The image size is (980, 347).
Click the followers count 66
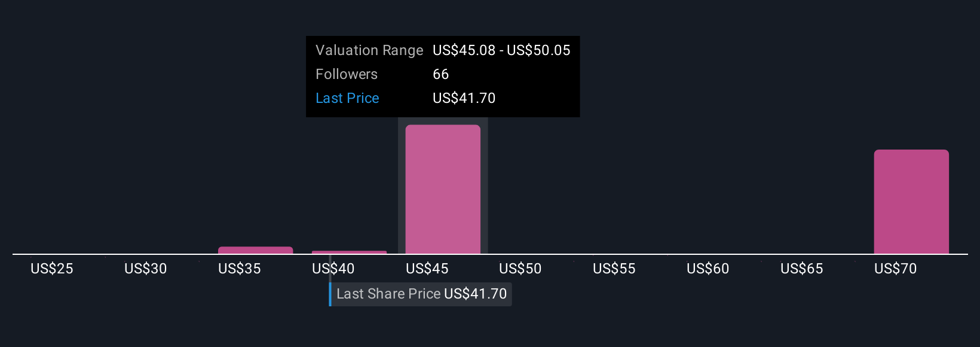441,74
